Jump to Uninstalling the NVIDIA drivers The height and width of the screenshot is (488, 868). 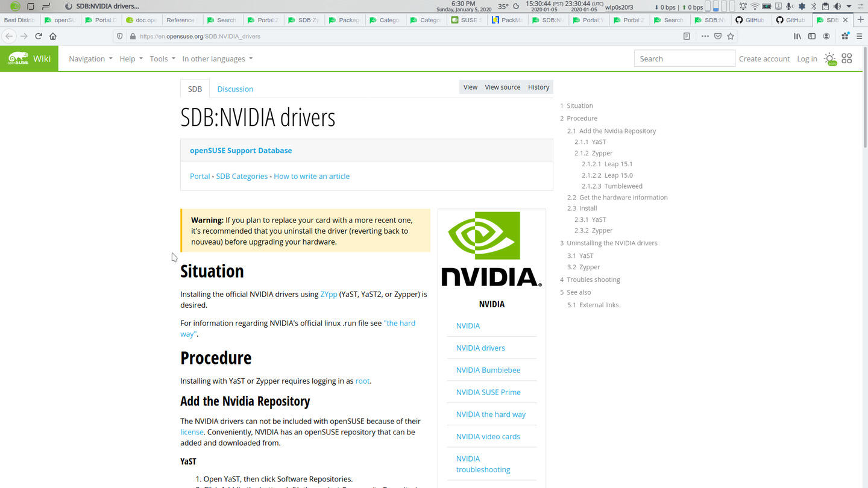click(x=609, y=243)
